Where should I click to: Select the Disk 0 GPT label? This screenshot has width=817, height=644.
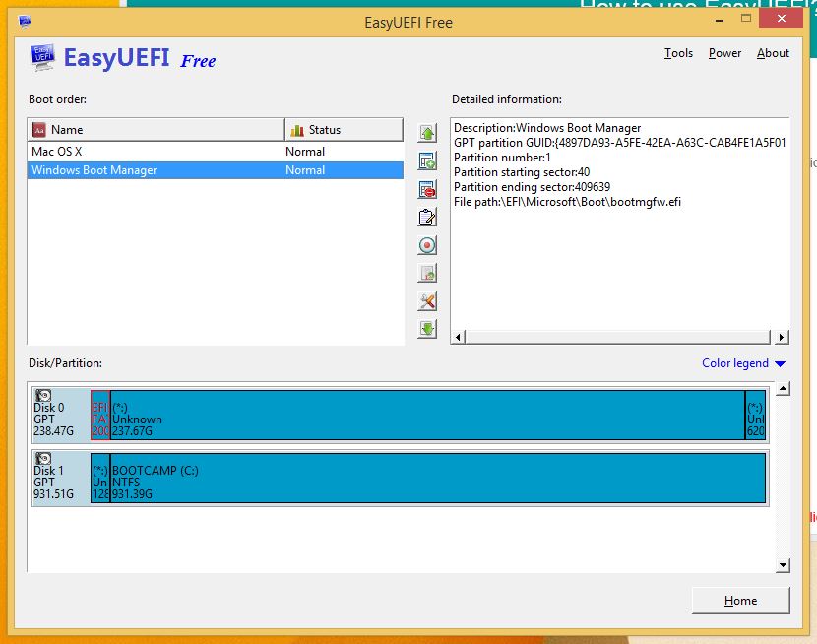click(61, 416)
